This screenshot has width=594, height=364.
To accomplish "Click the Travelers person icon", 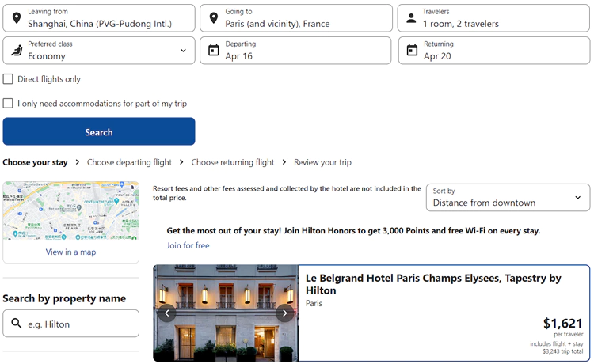I will 411,18.
